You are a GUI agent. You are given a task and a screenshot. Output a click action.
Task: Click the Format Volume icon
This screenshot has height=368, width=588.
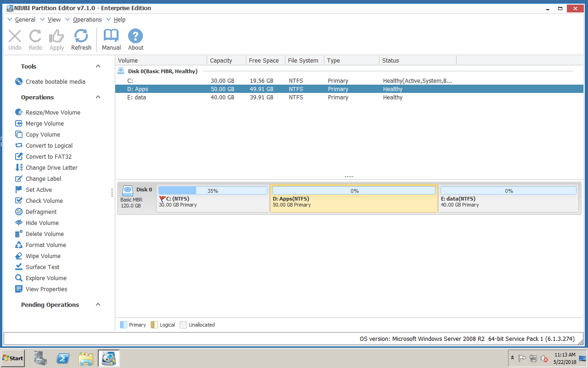(19, 245)
